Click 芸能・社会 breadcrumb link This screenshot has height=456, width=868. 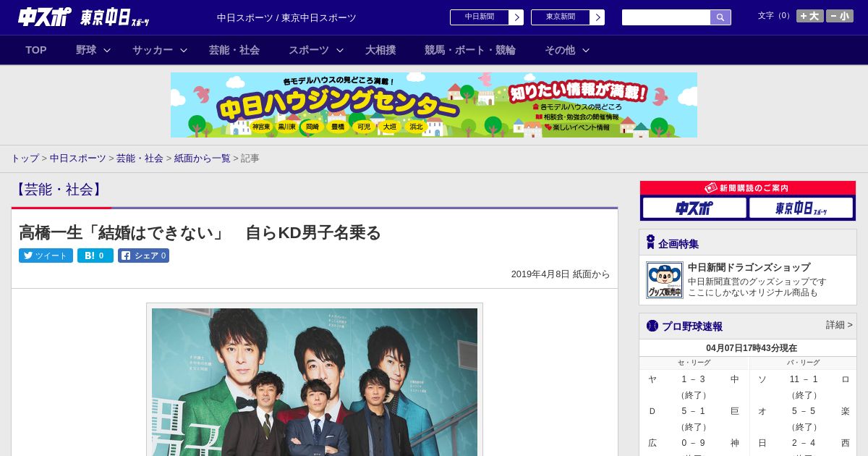coord(140,158)
